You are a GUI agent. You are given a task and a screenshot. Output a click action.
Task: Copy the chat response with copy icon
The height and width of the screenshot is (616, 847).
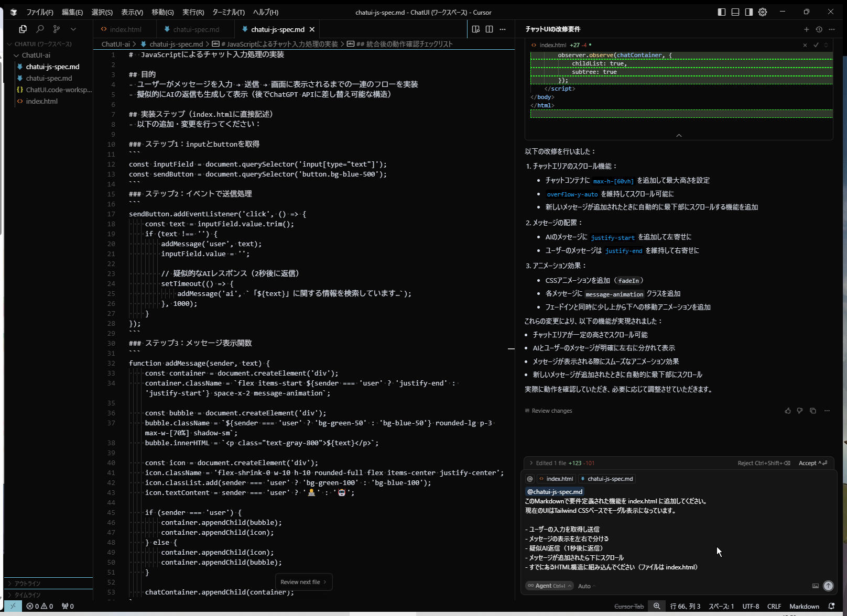pos(813,411)
